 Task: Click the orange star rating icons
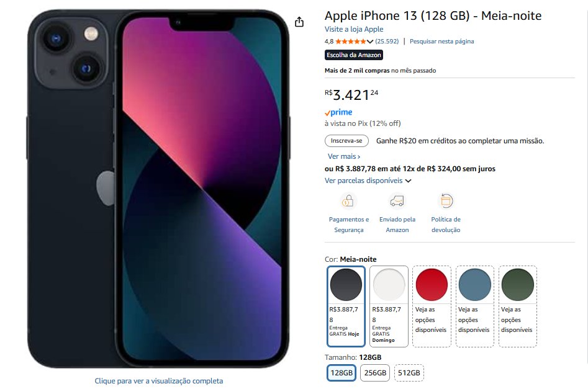click(x=351, y=41)
